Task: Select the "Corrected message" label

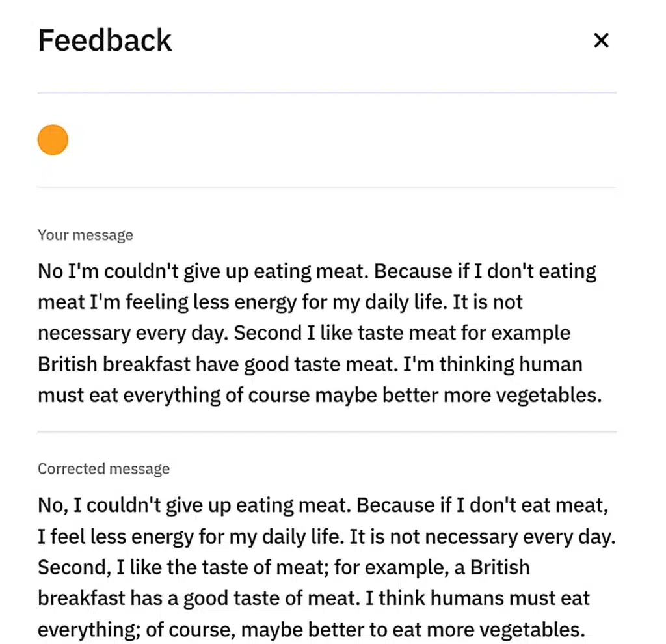Action: pos(103,469)
